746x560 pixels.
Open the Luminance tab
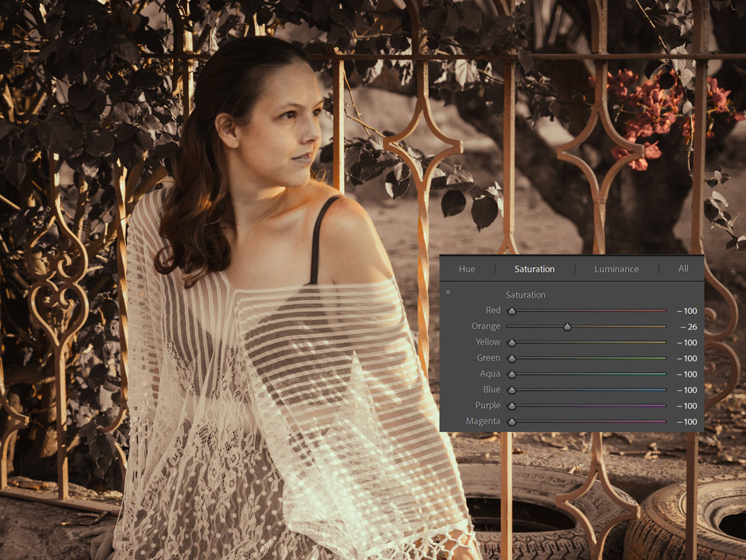pyautogui.click(x=616, y=269)
